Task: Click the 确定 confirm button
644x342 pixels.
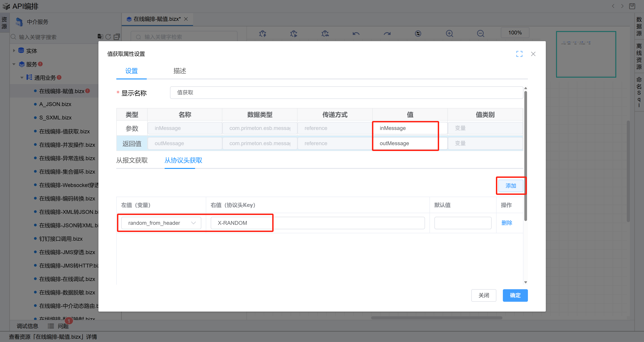Action: coord(515,295)
